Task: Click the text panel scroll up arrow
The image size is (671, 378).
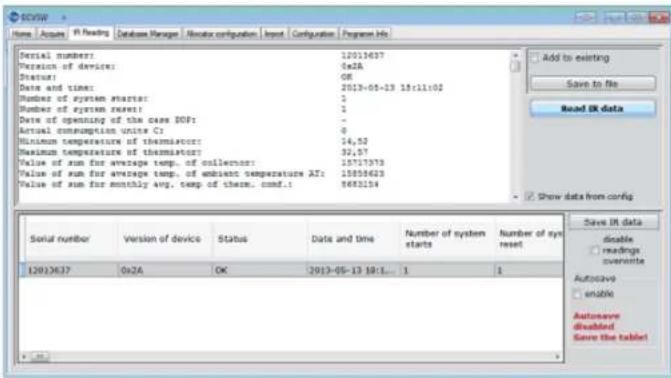Action: point(515,56)
